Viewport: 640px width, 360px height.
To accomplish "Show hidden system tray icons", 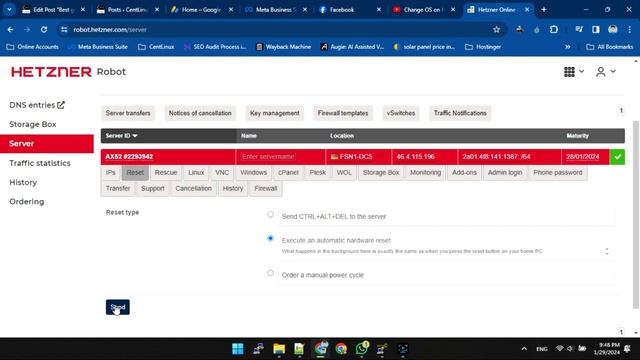I will (524, 349).
